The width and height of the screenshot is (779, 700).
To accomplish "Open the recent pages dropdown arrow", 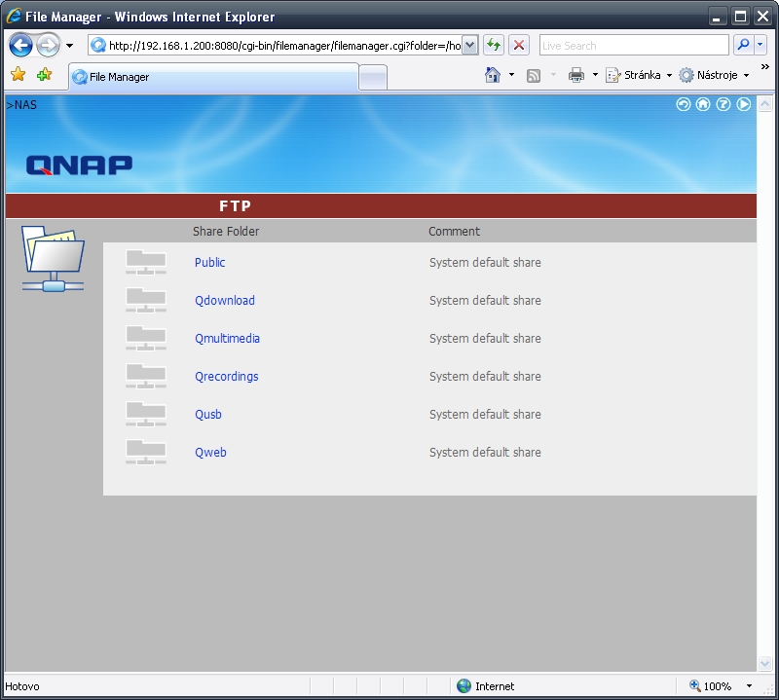I will [69, 46].
